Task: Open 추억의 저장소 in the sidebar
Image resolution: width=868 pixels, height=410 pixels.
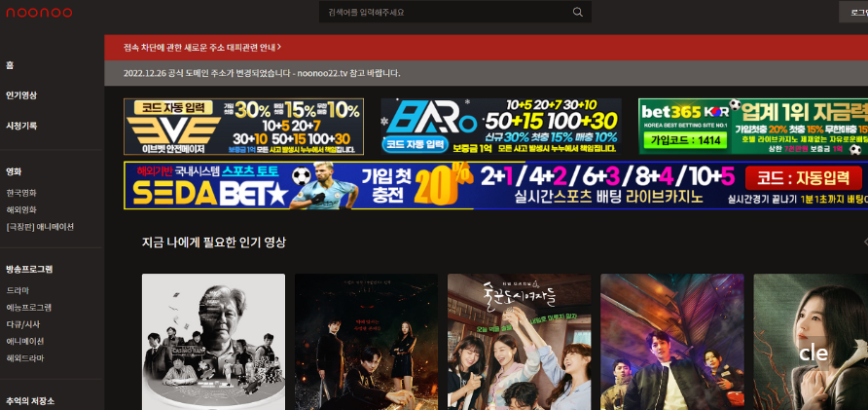Action: pyautogui.click(x=30, y=401)
